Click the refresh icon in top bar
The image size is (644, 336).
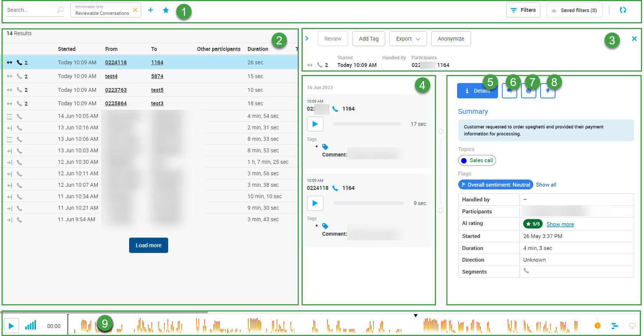coord(623,10)
